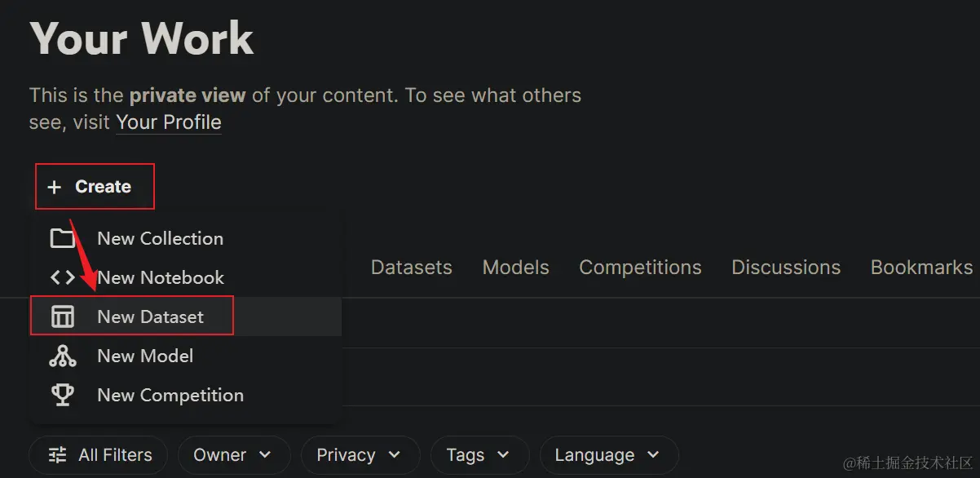Go to the Discussions tab
This screenshot has width=980, height=478.
point(786,268)
